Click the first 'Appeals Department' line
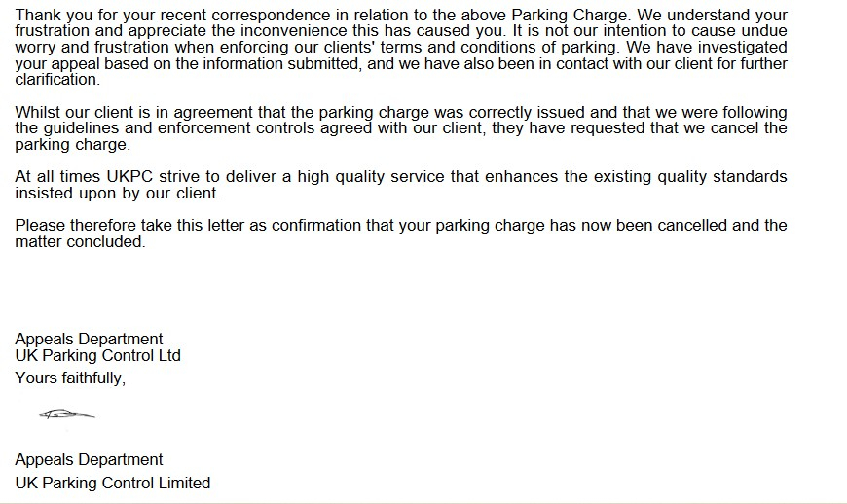 point(89,339)
